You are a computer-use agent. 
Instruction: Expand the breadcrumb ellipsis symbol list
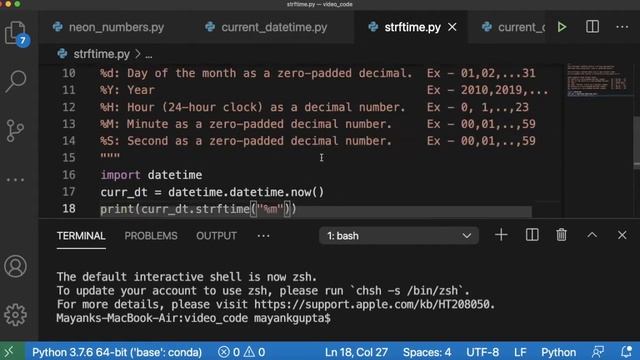click(149, 55)
